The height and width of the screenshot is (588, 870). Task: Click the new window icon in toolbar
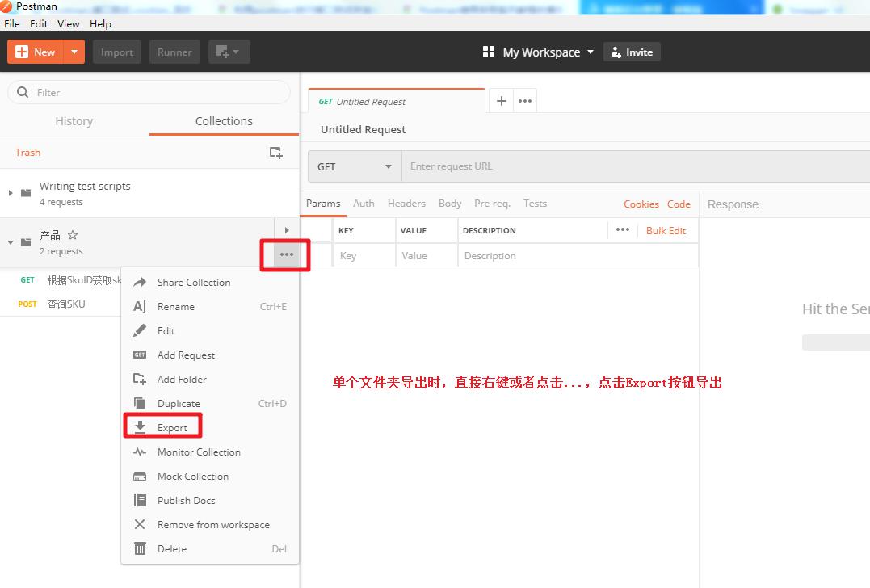pos(229,52)
